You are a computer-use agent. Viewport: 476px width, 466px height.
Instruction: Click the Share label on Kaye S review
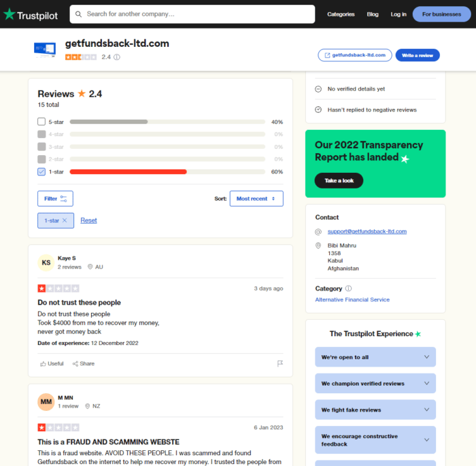pyautogui.click(x=87, y=364)
